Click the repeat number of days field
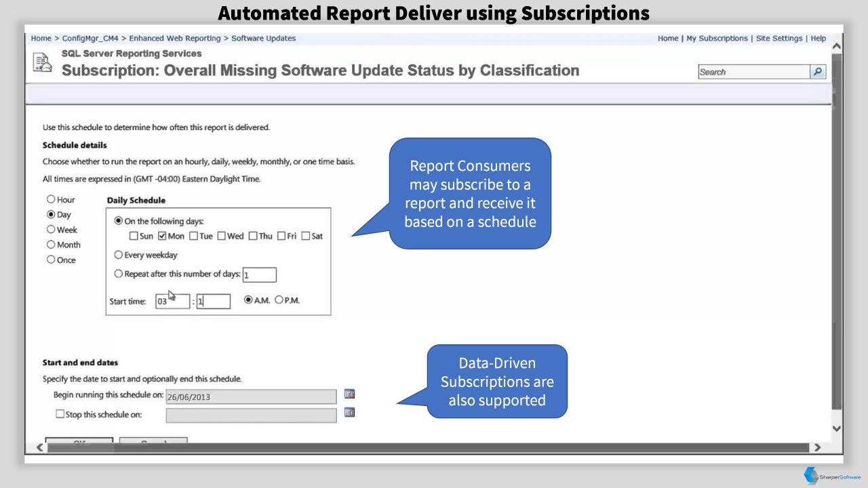 point(259,274)
